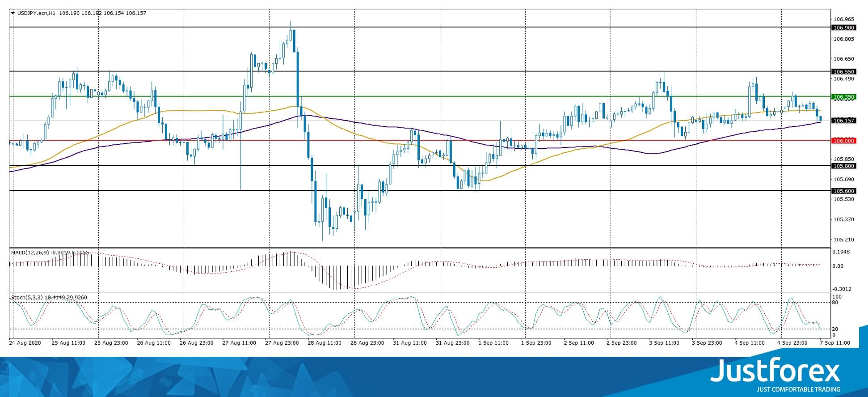Click the 4 Sep 23:00 time label
Image resolution: width=868 pixels, height=397 pixels.
792,343
